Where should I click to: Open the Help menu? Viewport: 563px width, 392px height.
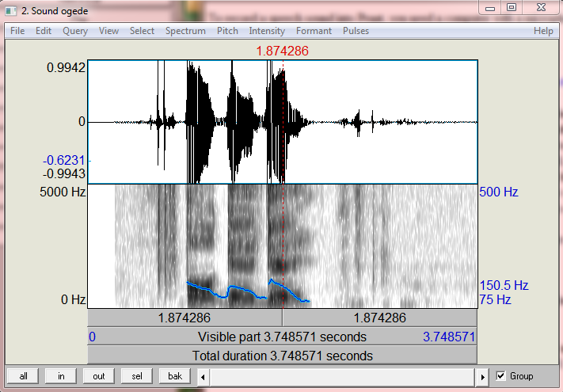[543, 31]
